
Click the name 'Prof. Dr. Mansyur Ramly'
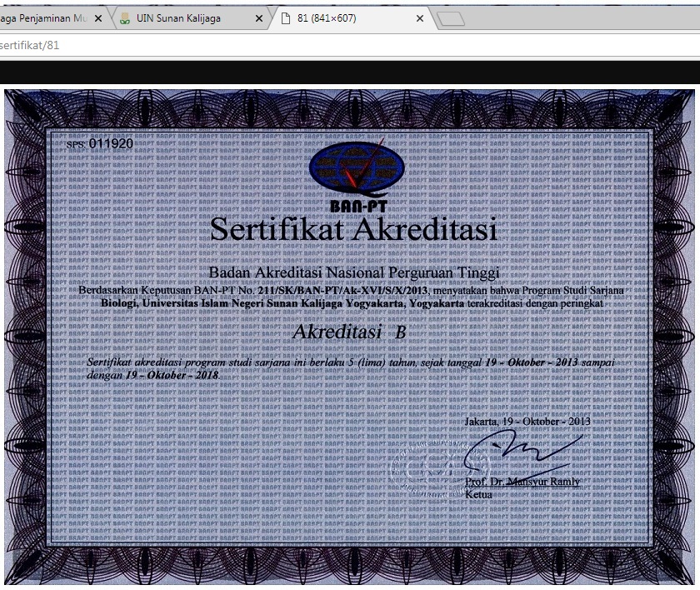point(522,482)
